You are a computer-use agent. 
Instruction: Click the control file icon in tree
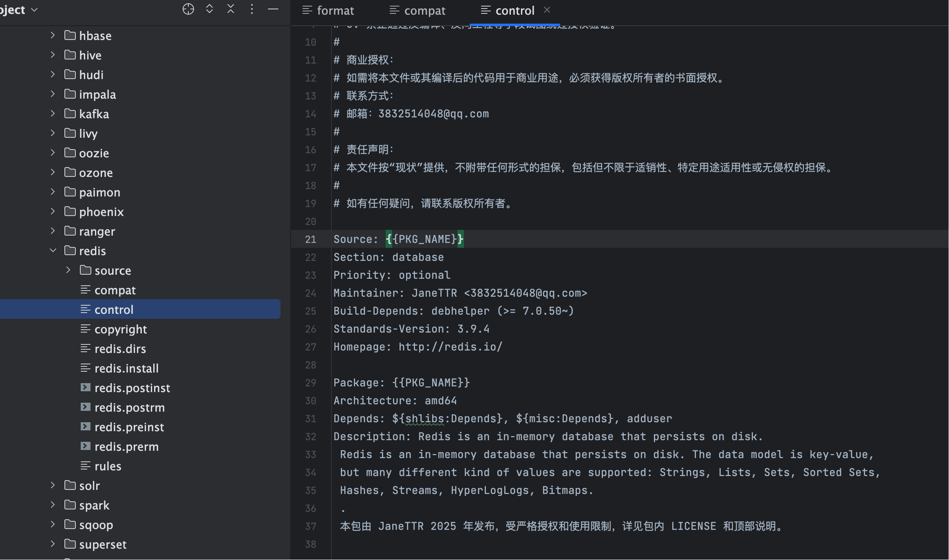pos(85,309)
